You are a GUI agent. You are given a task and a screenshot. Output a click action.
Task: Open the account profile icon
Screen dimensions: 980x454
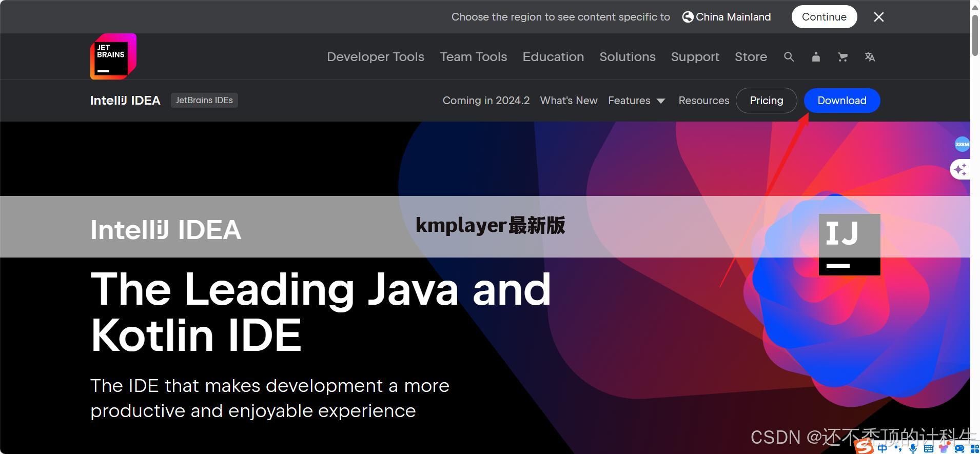(x=816, y=57)
